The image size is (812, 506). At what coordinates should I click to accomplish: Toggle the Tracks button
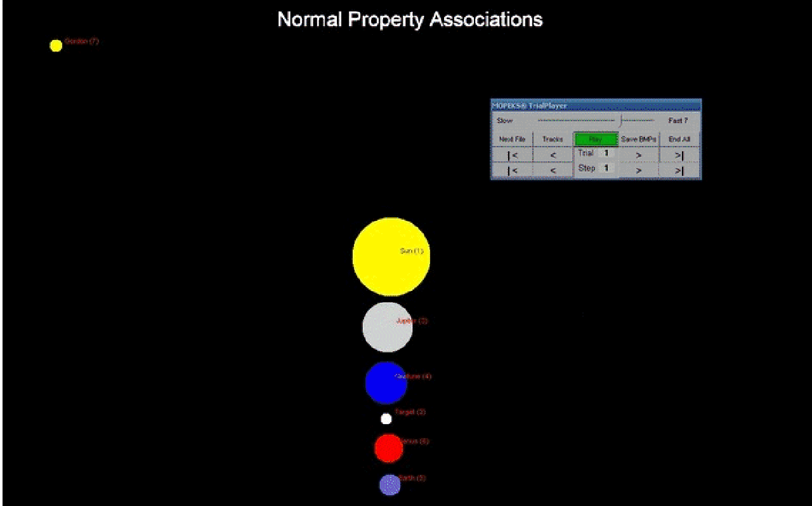coord(553,139)
